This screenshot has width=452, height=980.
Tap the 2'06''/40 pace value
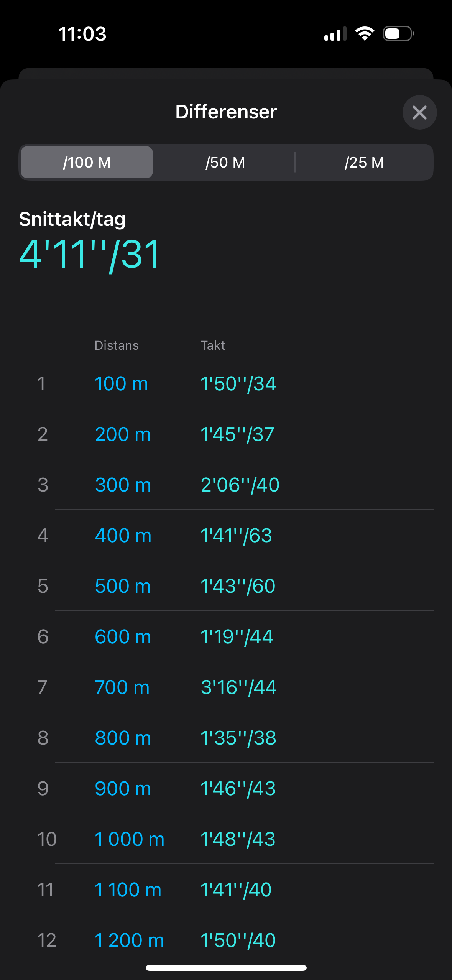(x=240, y=485)
